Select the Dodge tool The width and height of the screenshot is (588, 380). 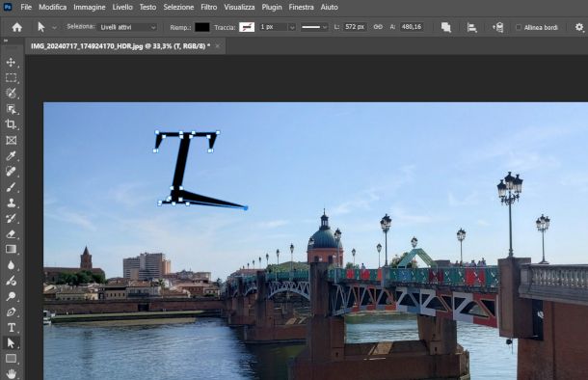click(x=11, y=296)
